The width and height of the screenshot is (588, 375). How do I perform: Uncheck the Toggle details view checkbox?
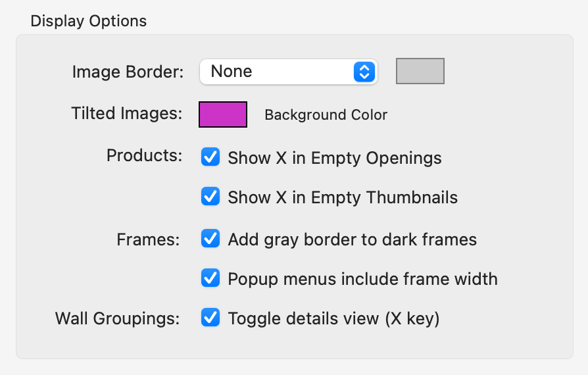coord(210,318)
